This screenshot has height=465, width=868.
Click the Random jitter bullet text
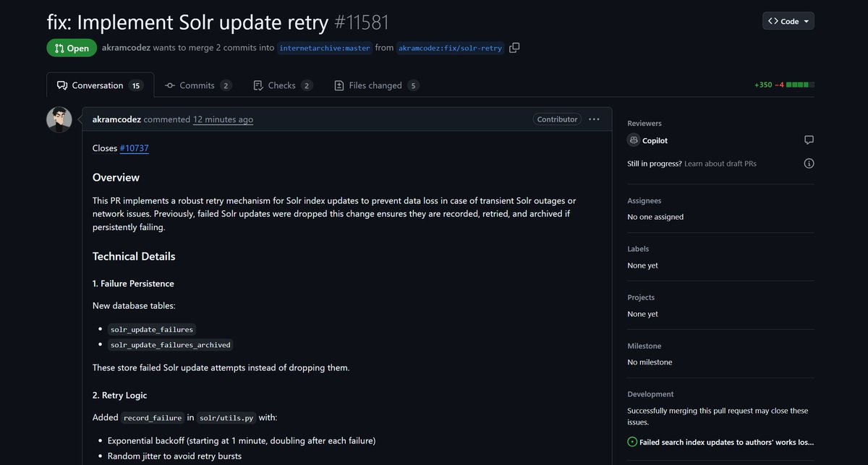tap(174, 456)
